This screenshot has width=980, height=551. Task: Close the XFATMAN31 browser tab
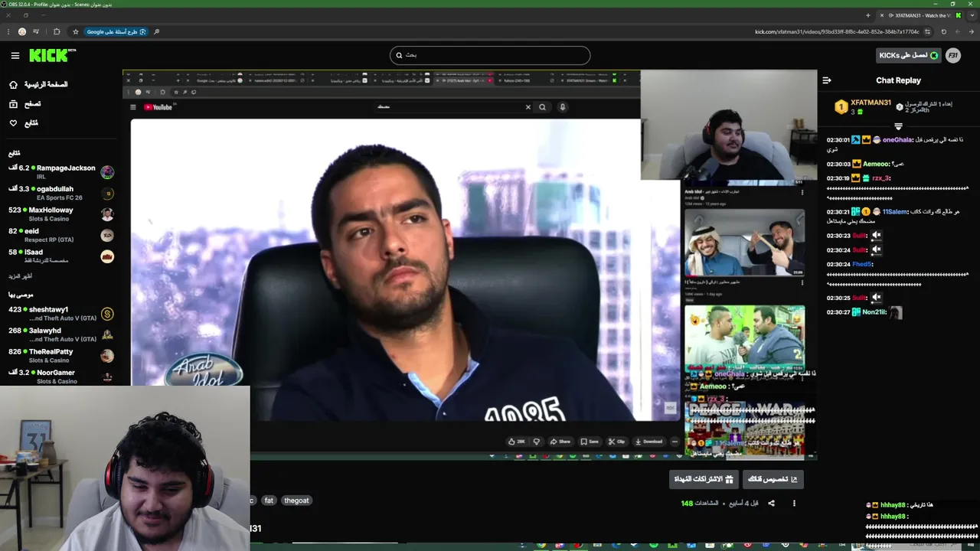[x=882, y=15]
